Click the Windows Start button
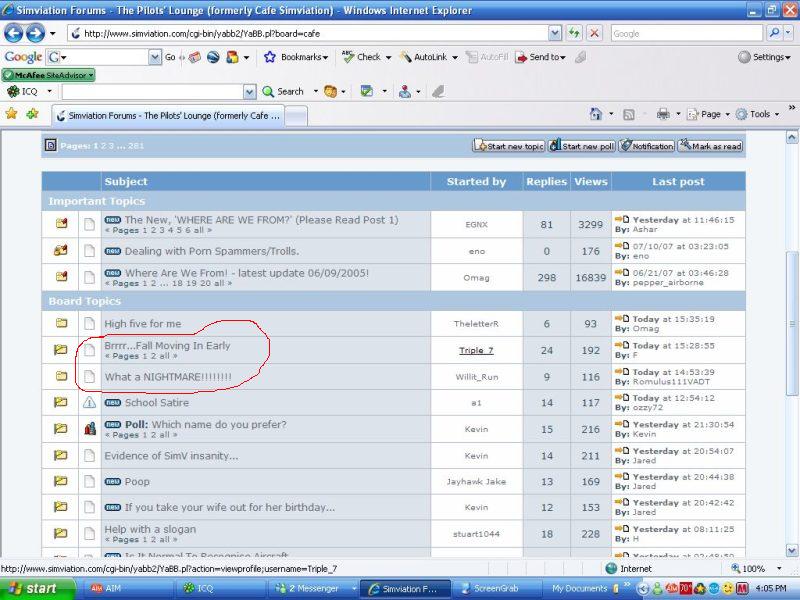This screenshot has width=800, height=600. click(x=30, y=588)
